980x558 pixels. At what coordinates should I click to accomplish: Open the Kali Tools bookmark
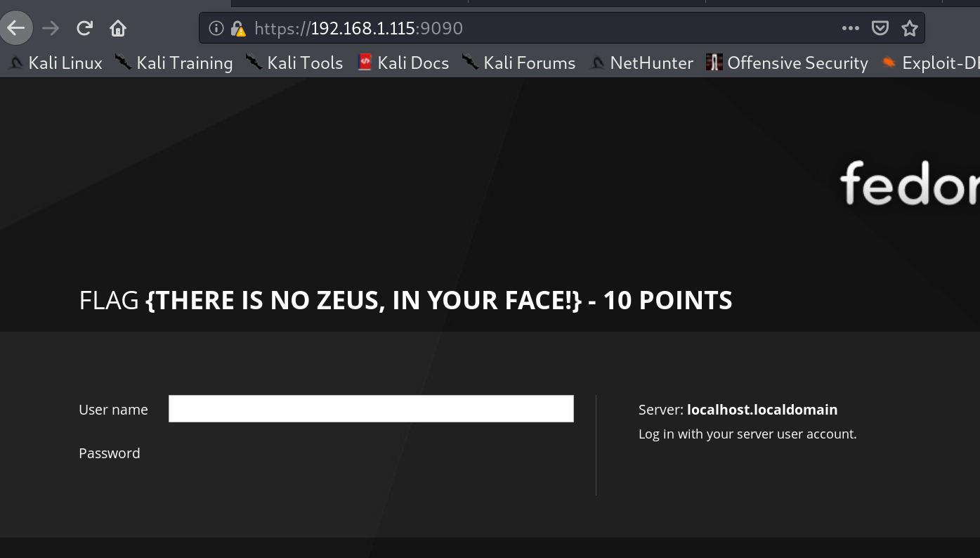[x=295, y=63]
